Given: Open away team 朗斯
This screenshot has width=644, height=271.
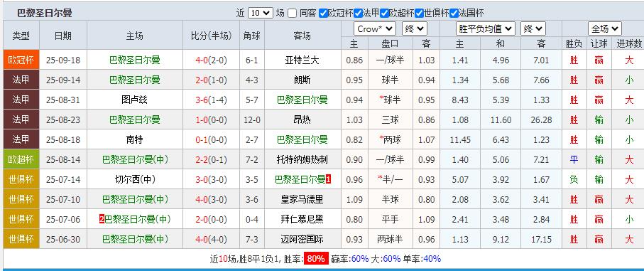Looking at the screenshot, I should pyautogui.click(x=302, y=80).
